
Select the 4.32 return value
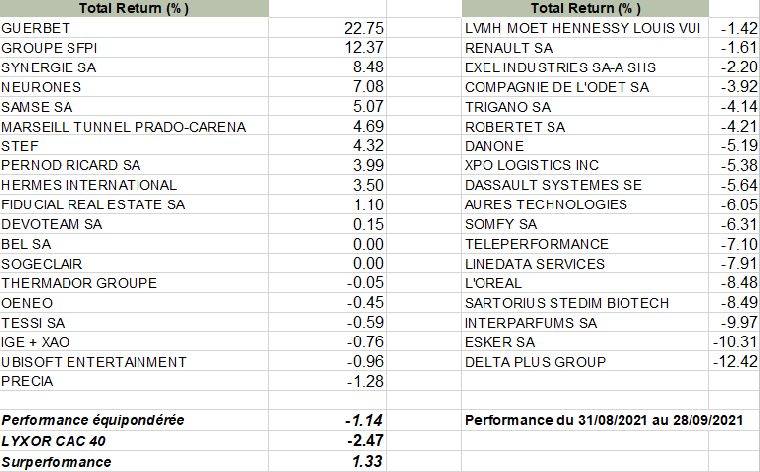coord(368,146)
